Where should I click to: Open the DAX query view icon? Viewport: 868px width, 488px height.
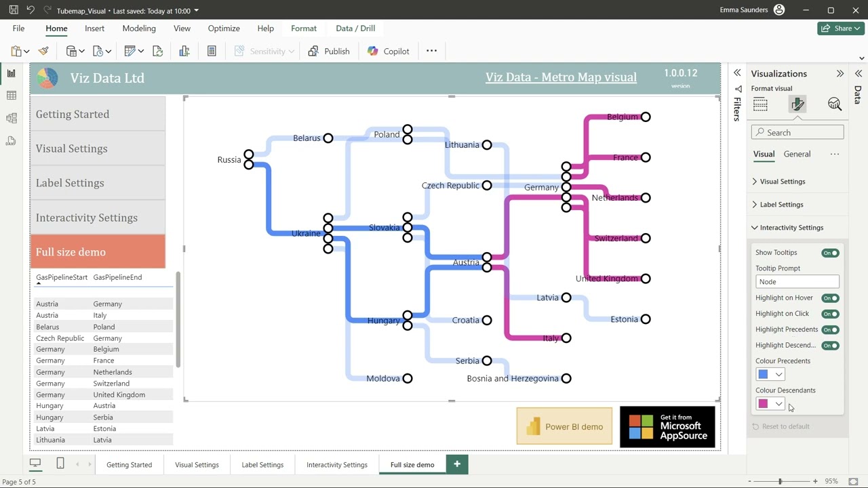click(x=11, y=140)
